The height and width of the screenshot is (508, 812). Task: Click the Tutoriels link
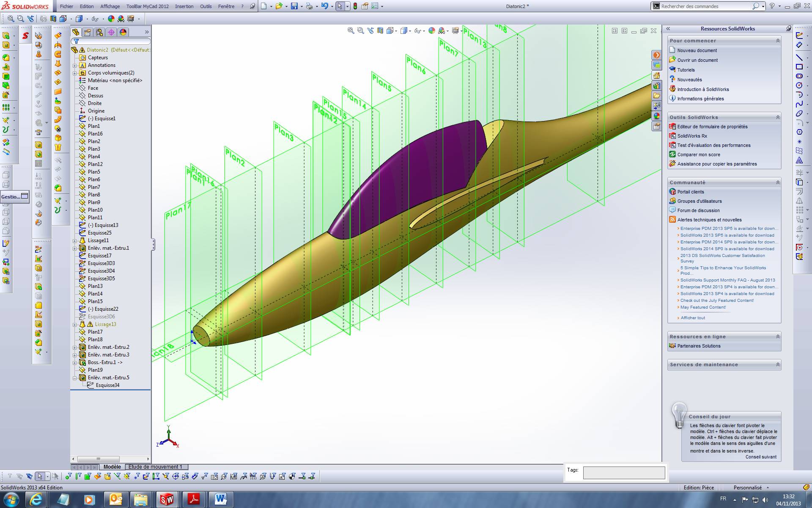[x=686, y=70]
